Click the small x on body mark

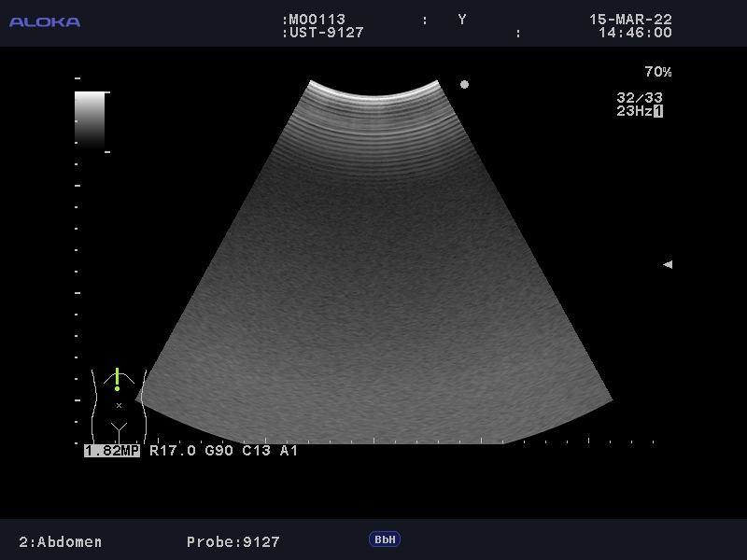119,405
